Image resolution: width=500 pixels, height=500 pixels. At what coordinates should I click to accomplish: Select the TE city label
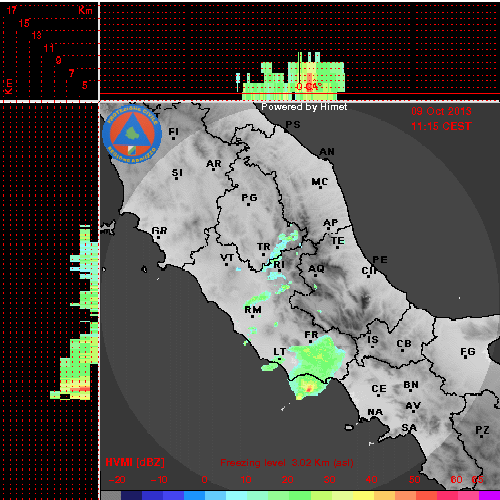tap(338, 240)
